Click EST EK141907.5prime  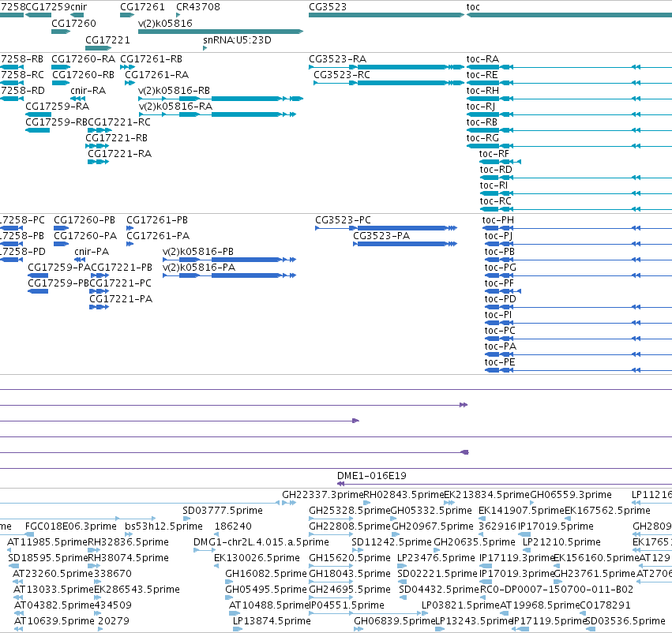521,510
